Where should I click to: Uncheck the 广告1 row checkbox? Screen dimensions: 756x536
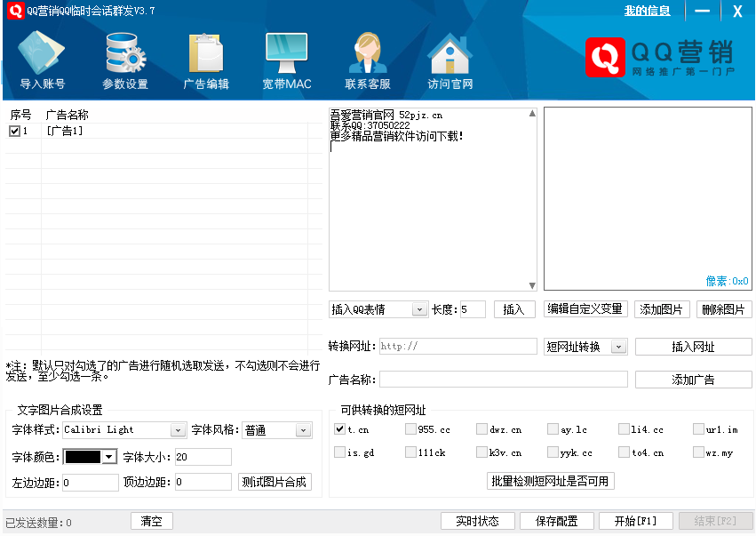click(x=14, y=132)
